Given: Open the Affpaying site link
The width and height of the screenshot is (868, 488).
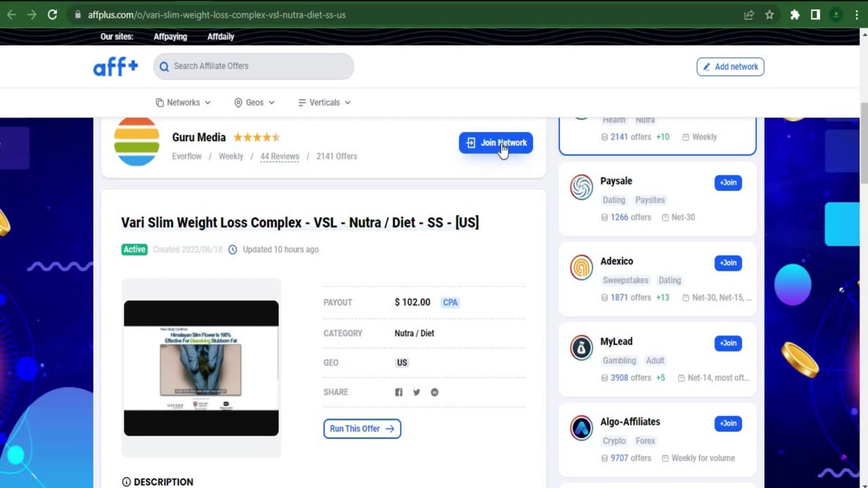Looking at the screenshot, I should point(170,37).
